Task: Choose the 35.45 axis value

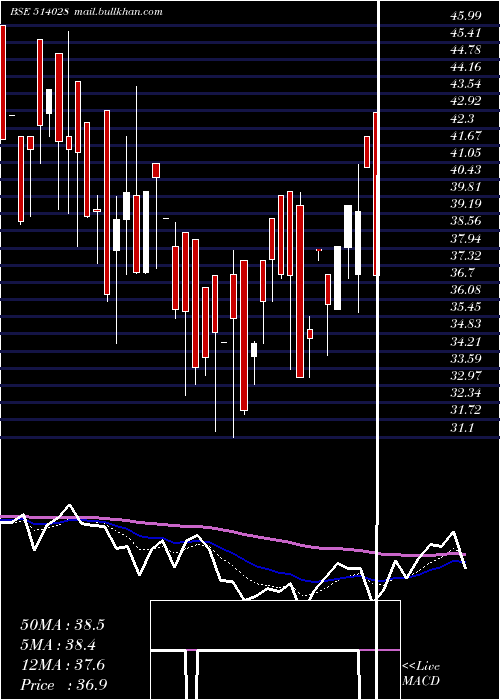Action: click(x=466, y=307)
